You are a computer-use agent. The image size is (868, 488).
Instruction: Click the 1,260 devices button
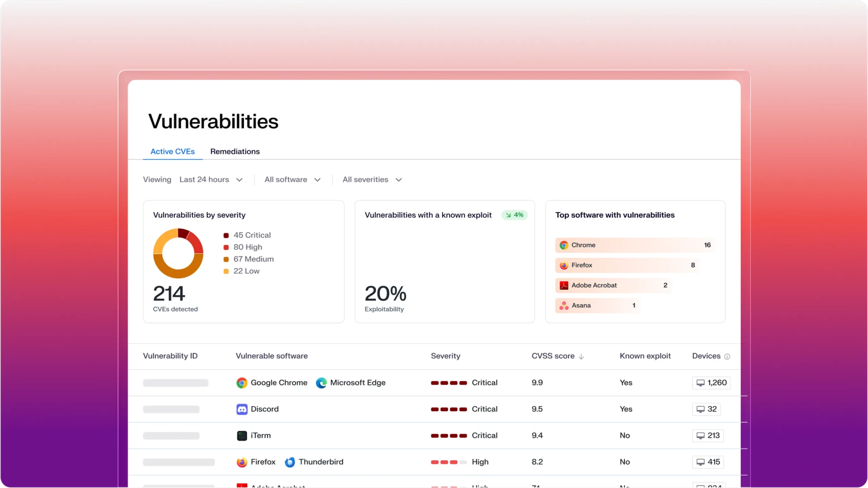click(x=711, y=383)
